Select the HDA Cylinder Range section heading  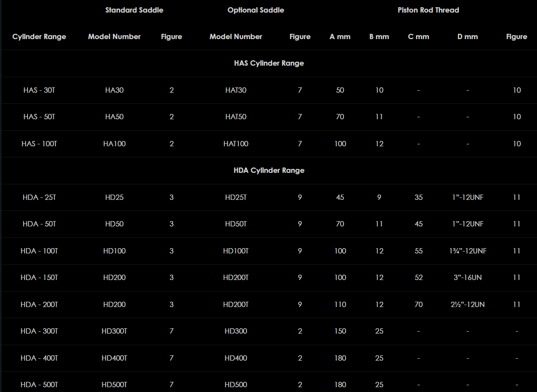[269, 170]
